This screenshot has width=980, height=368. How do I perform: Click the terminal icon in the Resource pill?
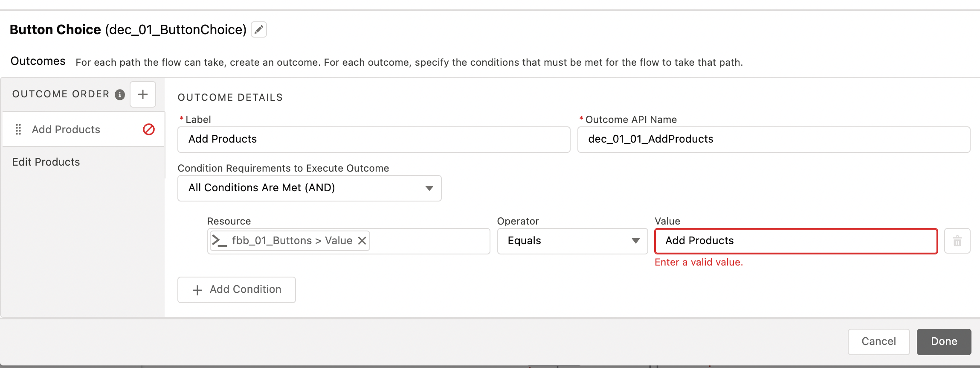pyautogui.click(x=220, y=241)
